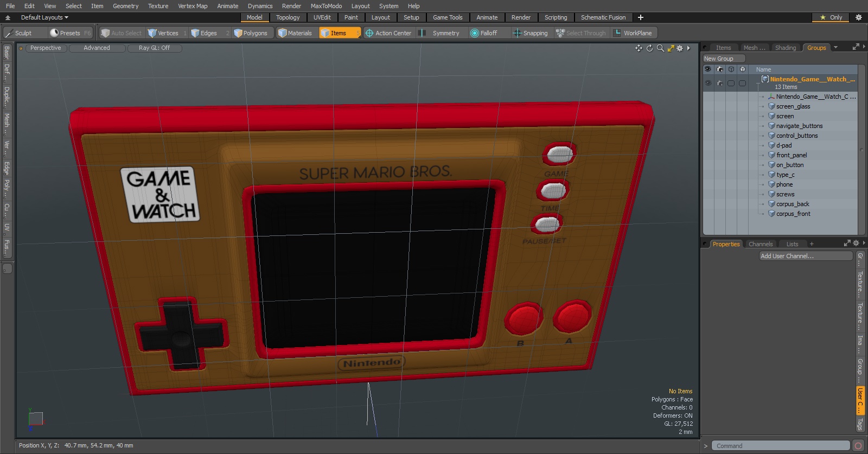
Task: Toggle first checkbox in the Nintendo group row
Action: point(731,83)
